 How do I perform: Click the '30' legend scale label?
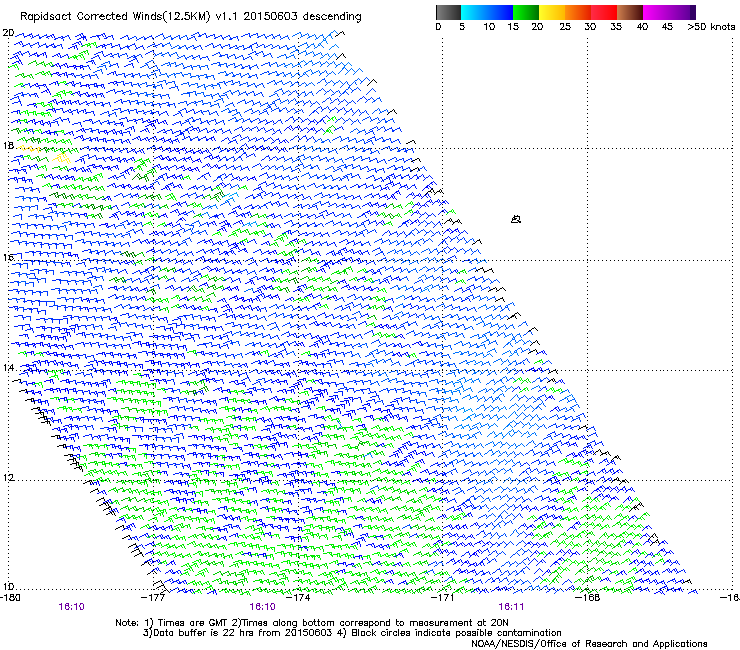[590, 27]
